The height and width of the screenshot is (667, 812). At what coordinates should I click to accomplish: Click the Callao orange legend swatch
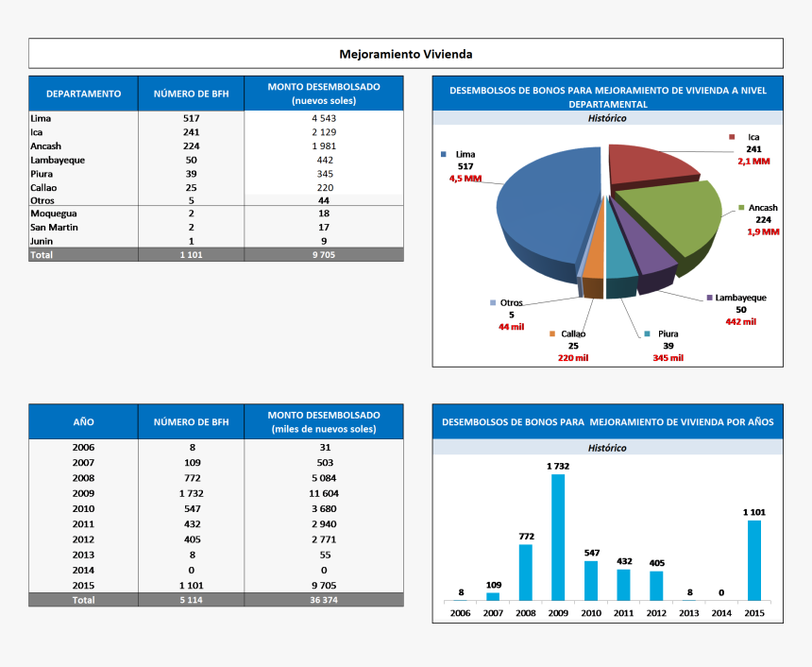pyautogui.click(x=552, y=333)
